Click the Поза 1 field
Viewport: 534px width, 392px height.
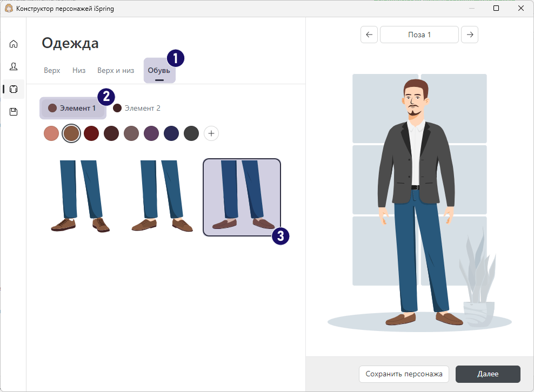click(419, 35)
